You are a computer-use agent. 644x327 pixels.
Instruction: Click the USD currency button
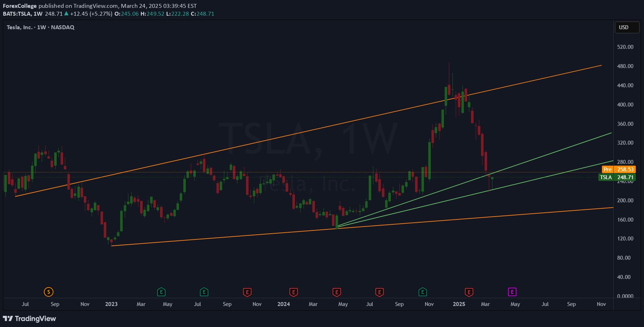[x=627, y=27]
